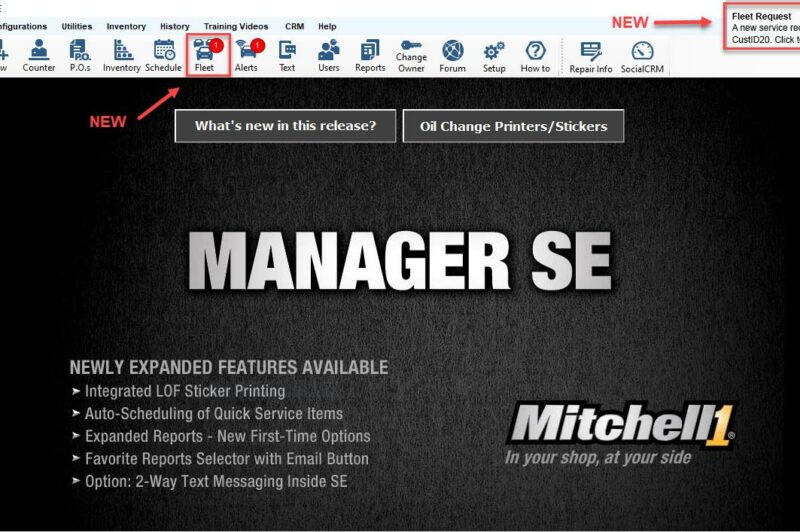800x532 pixels.
Task: Click the Text messaging icon
Action: pos(287,56)
